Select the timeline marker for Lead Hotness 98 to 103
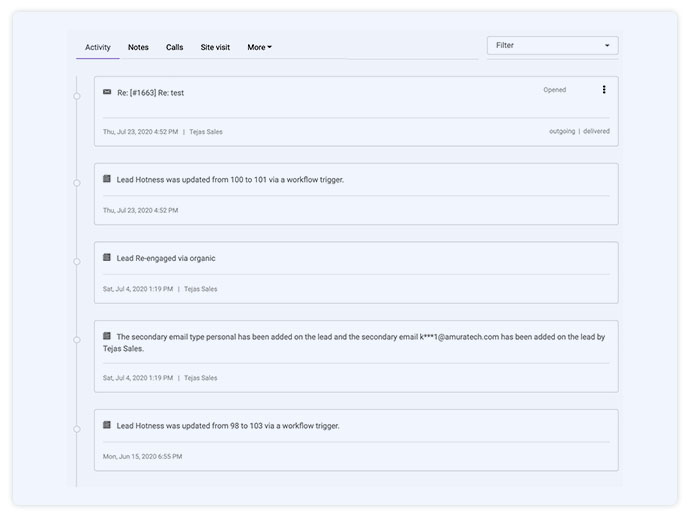 coord(77,429)
